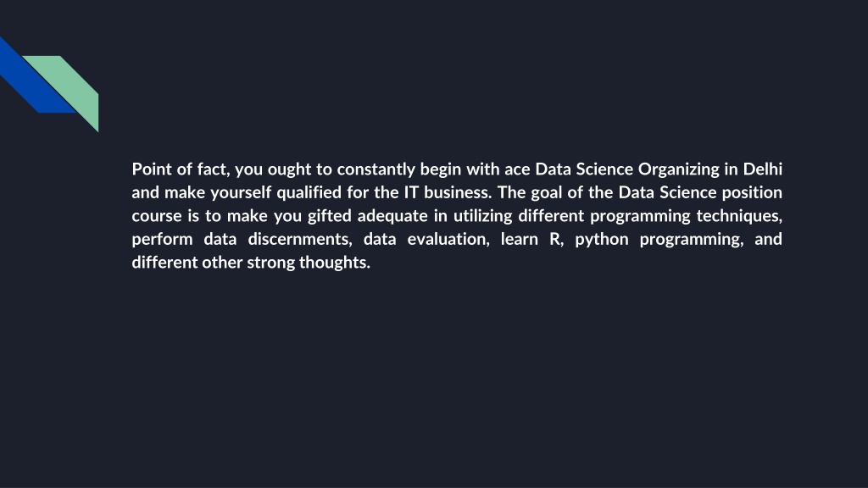Click the words 'python programming'
This screenshot has height=488, width=868.
tap(659, 240)
